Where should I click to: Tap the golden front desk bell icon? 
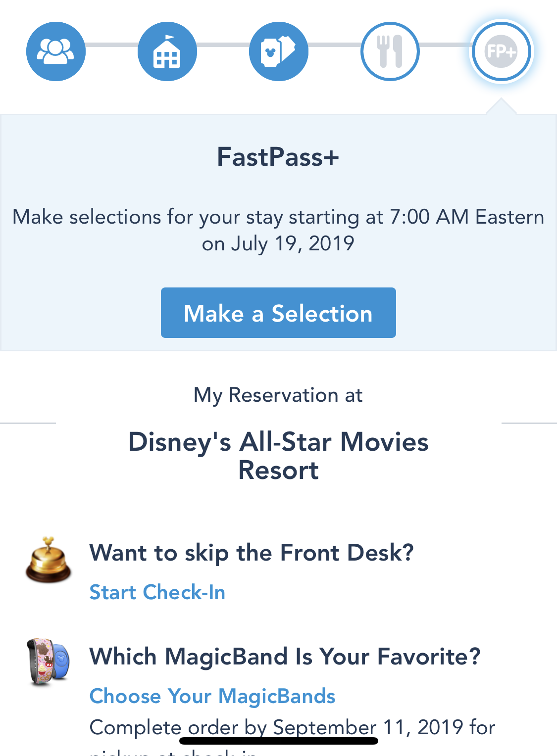(48, 560)
